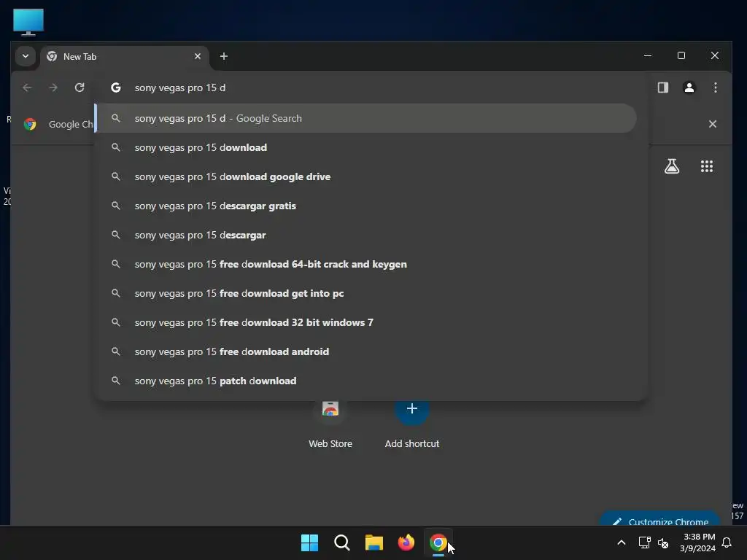Select the desktop monitor icon
The height and width of the screenshot is (560, 747).
tap(28, 22)
